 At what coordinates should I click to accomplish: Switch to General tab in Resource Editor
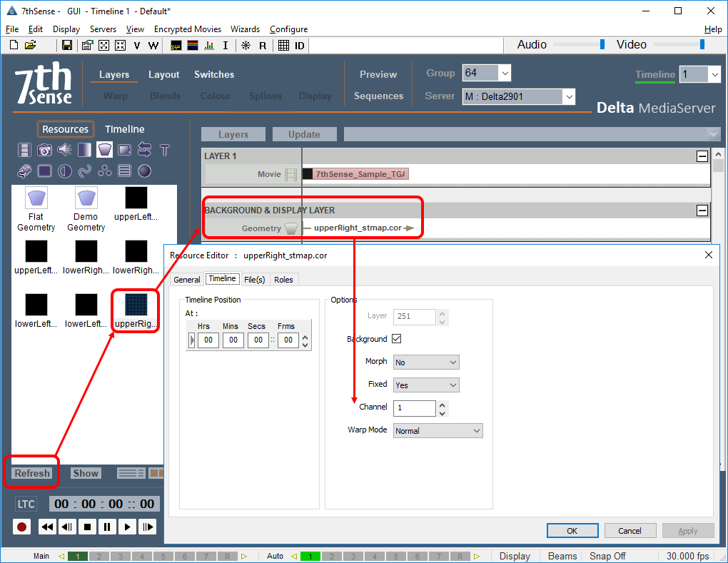pyautogui.click(x=187, y=280)
